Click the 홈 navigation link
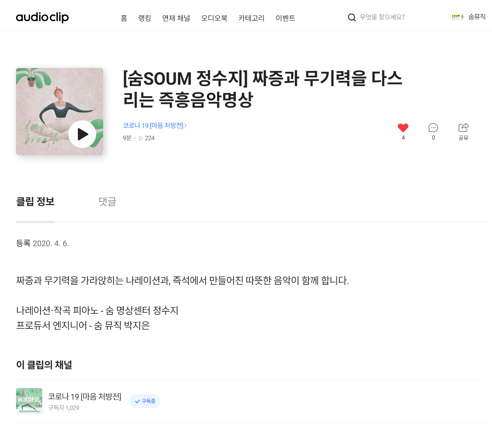492x448 pixels. coord(124,18)
